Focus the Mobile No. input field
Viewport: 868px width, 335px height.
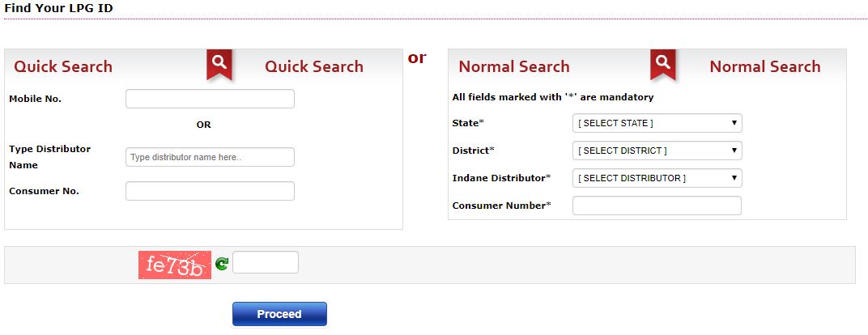(x=210, y=99)
